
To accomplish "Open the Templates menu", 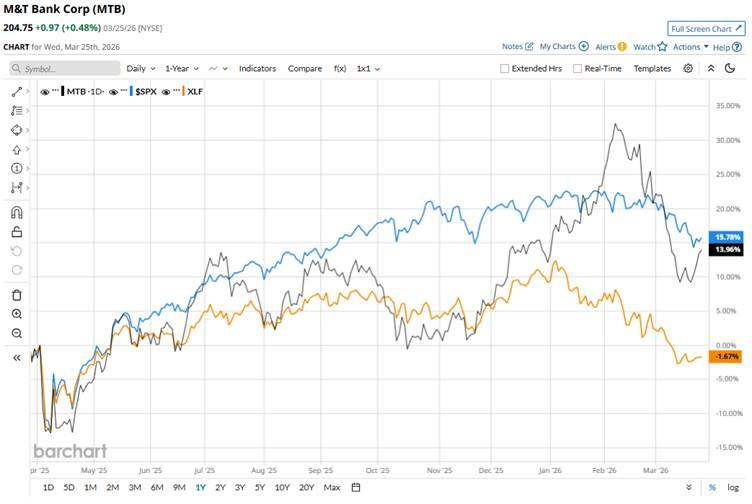I will coord(652,68).
